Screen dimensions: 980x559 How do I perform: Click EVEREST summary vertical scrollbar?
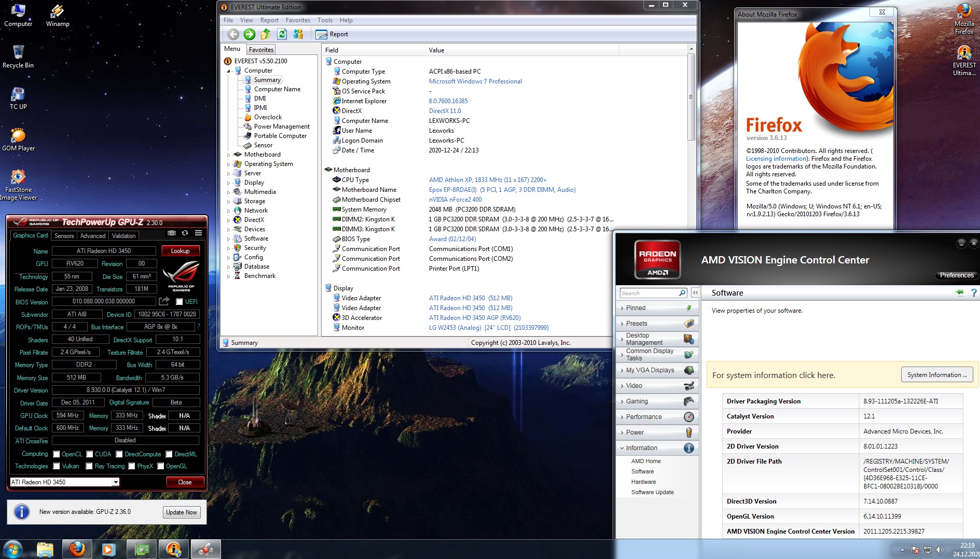click(x=691, y=96)
